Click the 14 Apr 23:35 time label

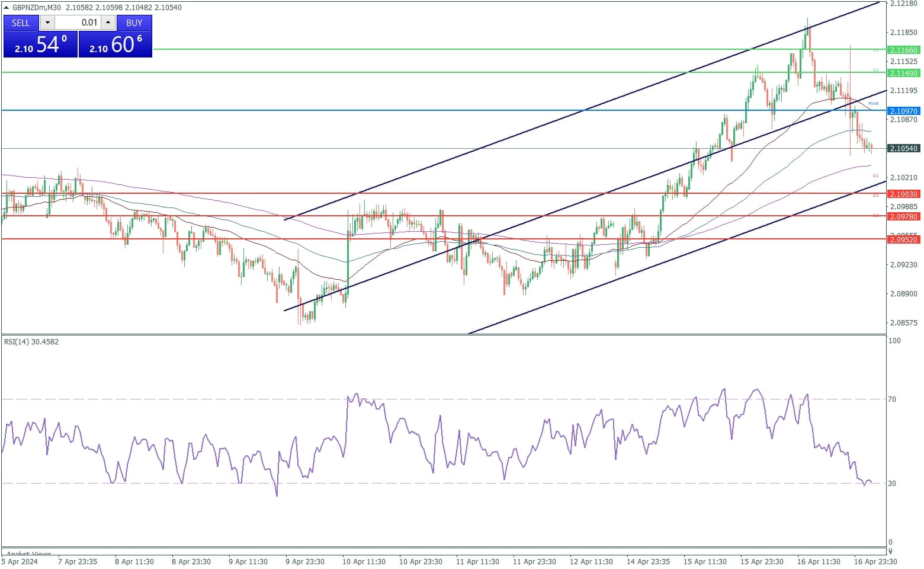(648, 562)
